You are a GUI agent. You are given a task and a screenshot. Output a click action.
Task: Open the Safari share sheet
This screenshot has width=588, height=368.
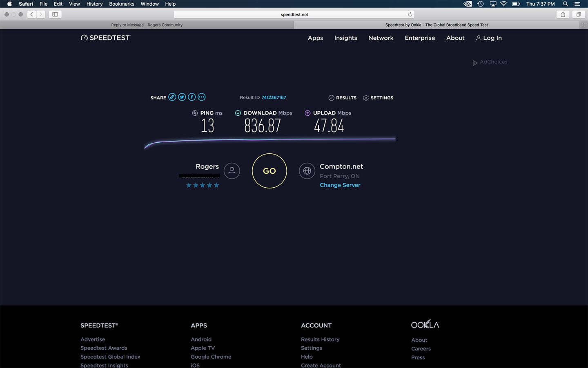point(563,14)
